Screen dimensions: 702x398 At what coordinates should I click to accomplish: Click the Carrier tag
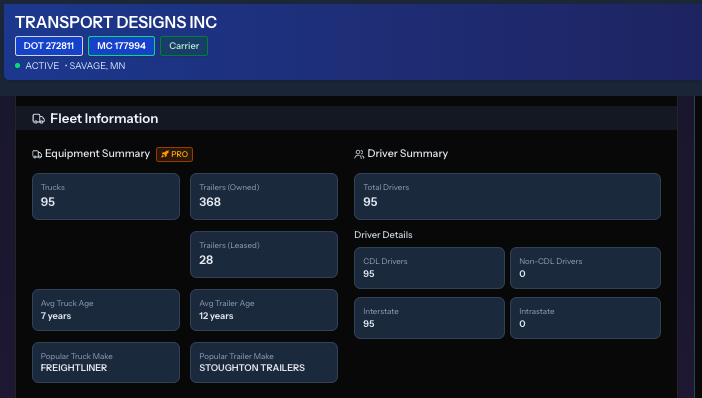[184, 46]
